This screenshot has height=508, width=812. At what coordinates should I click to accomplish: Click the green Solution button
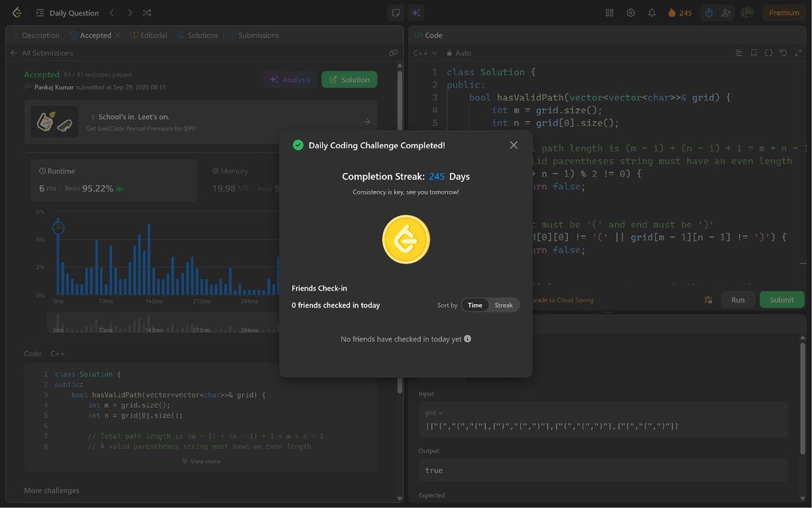coord(349,79)
